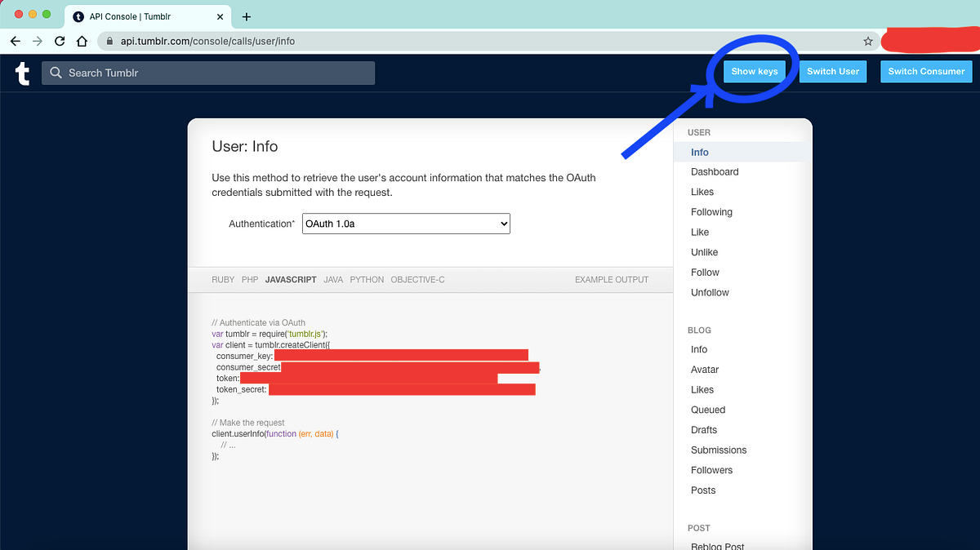980x550 pixels.
Task: Switch to the PYTHON code tab
Action: [x=367, y=279]
